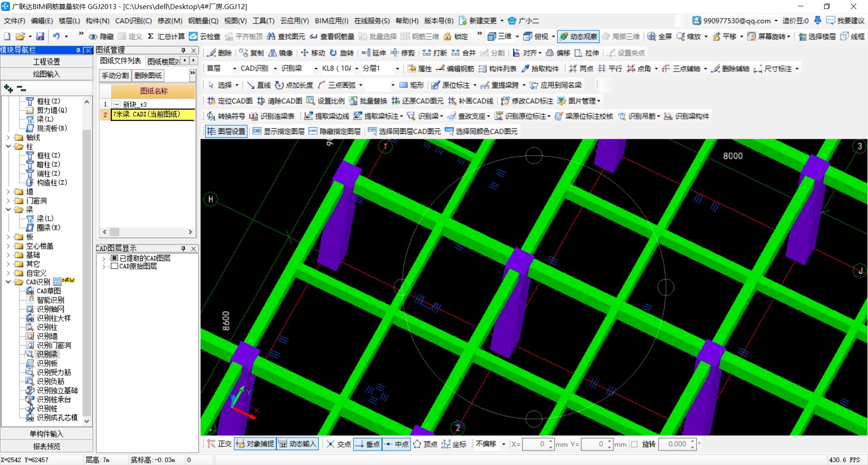Click 提取梁边线 extract beam edges
Viewport: 868px width, 465px height.
pyautogui.click(x=326, y=116)
